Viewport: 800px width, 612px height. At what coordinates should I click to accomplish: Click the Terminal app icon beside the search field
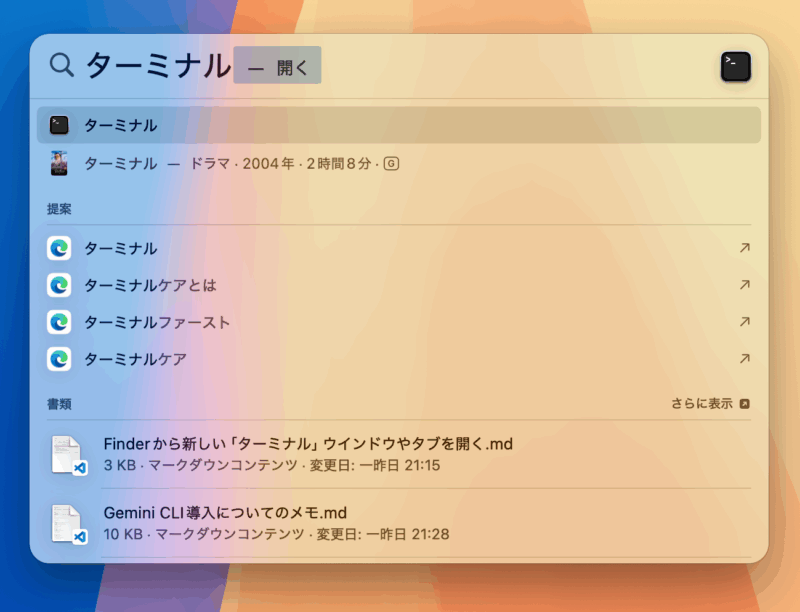tap(735, 66)
